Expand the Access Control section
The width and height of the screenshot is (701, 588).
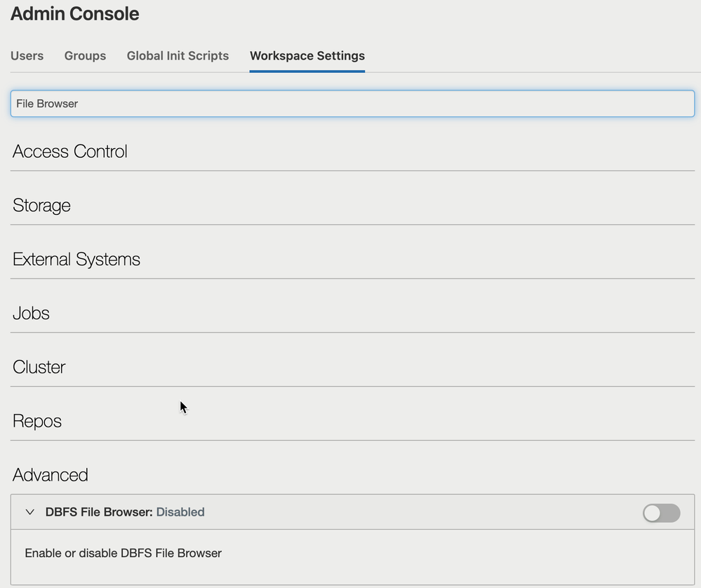(x=70, y=152)
